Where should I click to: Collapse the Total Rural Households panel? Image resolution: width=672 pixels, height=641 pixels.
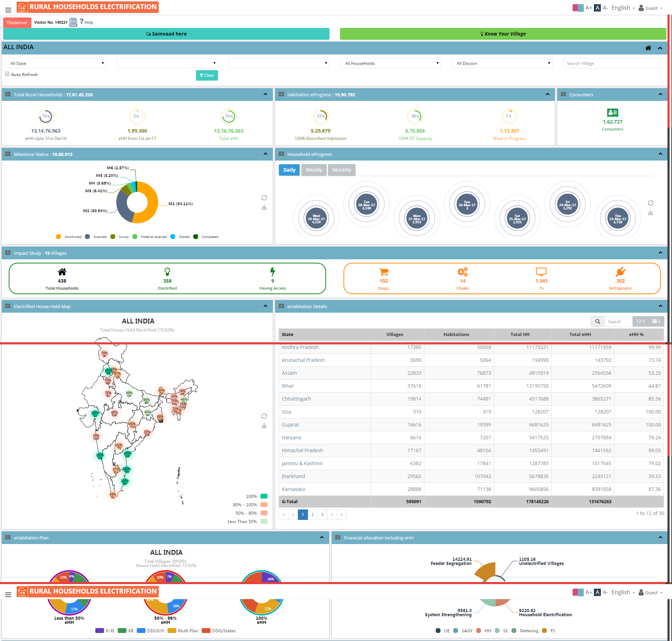click(265, 94)
